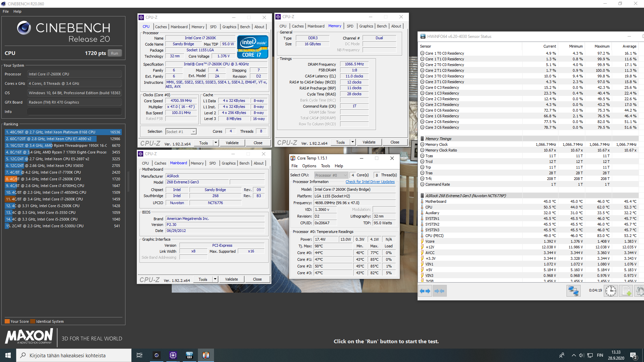This screenshot has width=644, height=362.
Task: Switch to CPU-Z via taskbar icon
Action: (173, 355)
